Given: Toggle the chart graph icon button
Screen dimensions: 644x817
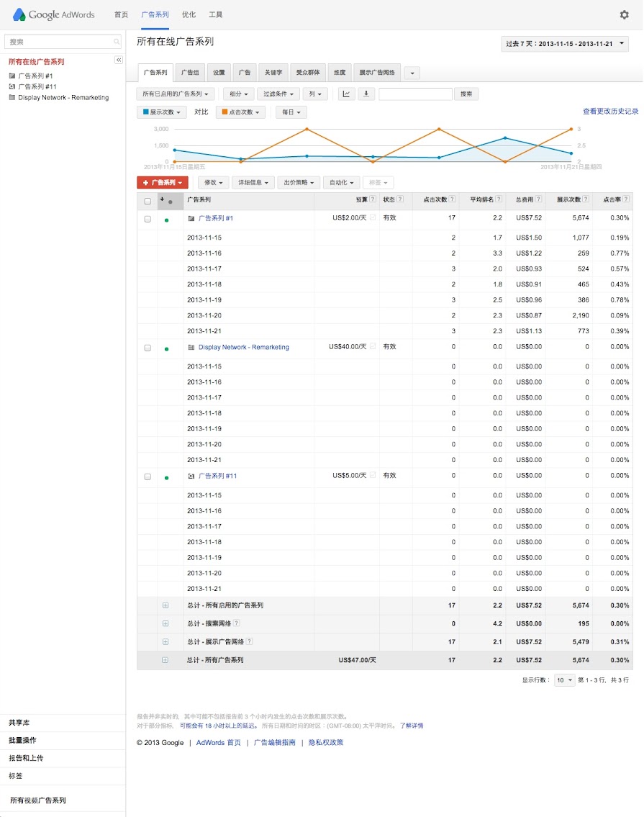Looking at the screenshot, I should pyautogui.click(x=346, y=94).
